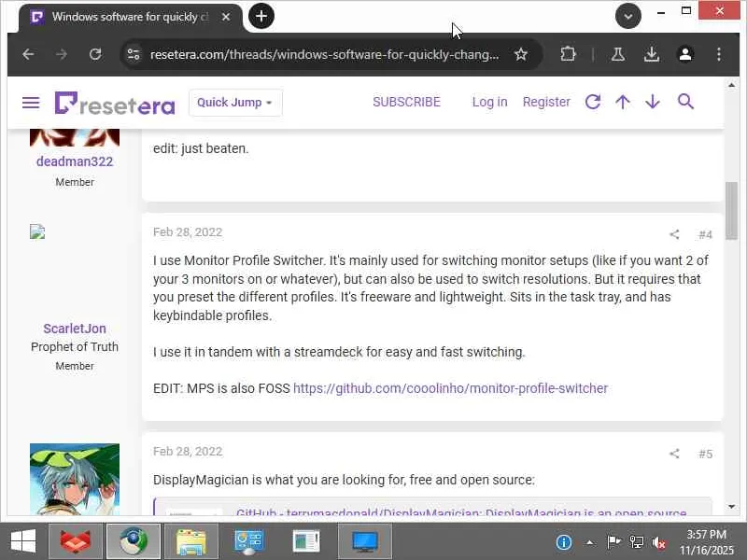747x560 pixels.
Task: Open the red fox app in taskbar
Action: [x=76, y=541]
